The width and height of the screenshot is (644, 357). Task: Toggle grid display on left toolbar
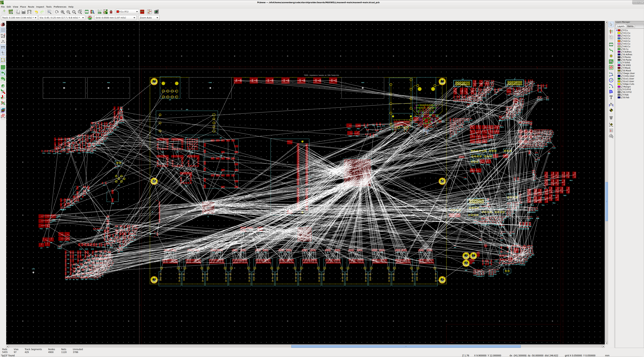(3, 30)
